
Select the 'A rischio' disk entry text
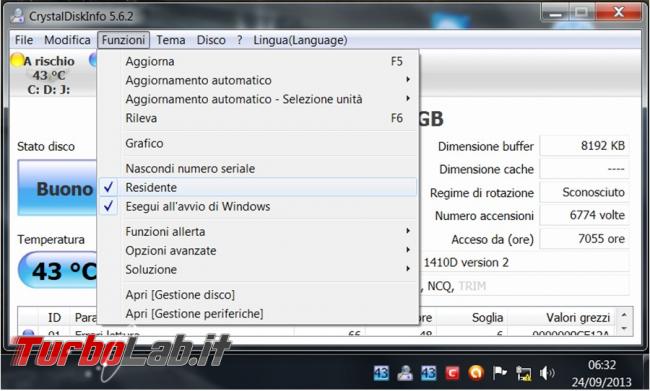tap(49, 61)
